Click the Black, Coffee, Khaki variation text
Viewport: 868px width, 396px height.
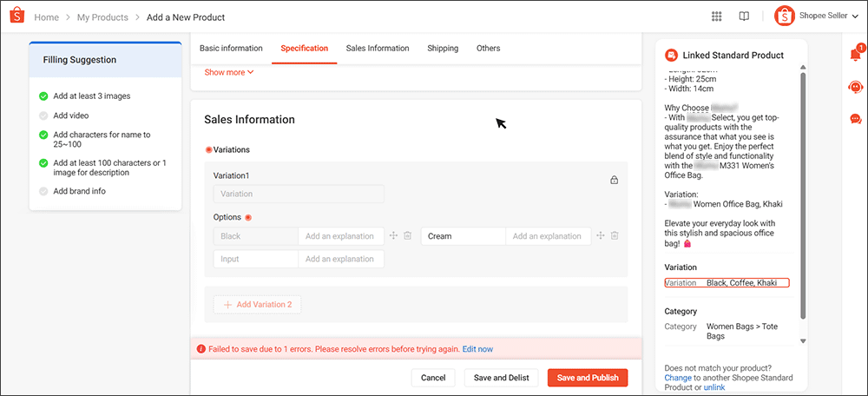point(742,283)
